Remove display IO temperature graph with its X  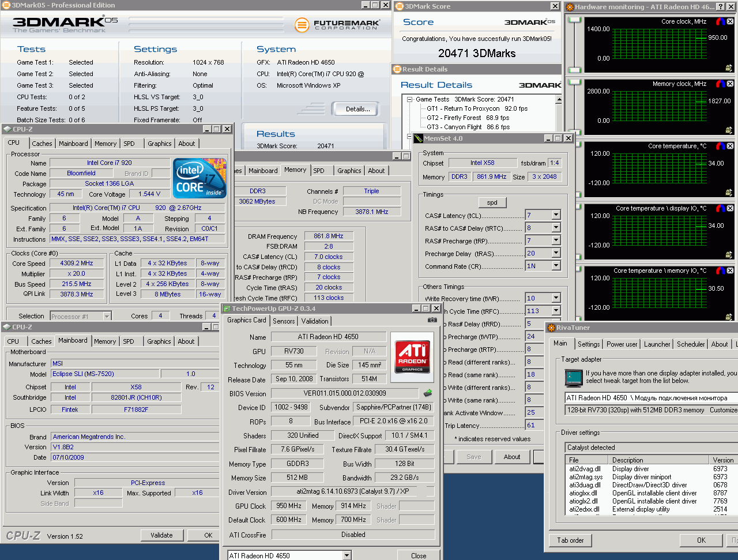(x=730, y=208)
